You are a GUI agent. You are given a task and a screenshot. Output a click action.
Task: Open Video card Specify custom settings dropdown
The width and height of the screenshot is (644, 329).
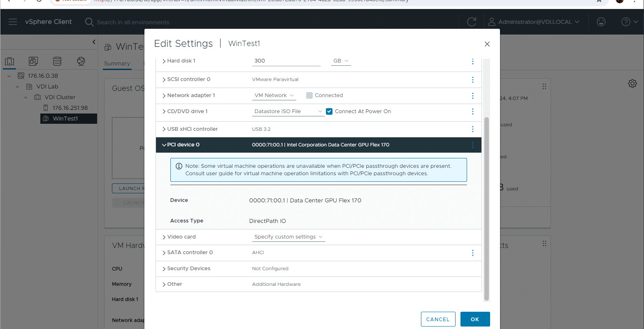pyautogui.click(x=288, y=237)
